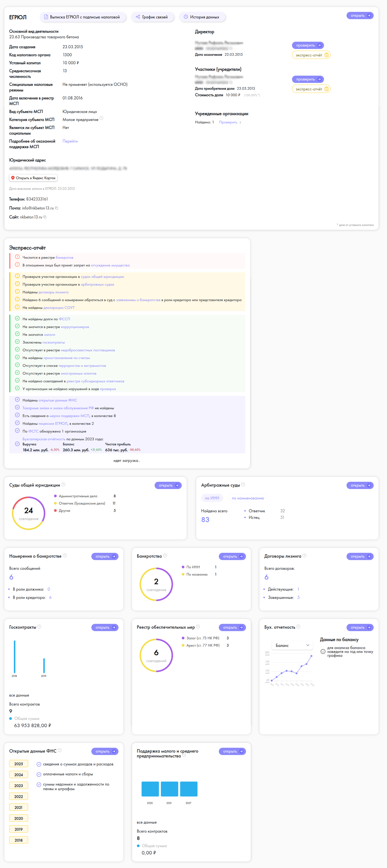Click the help icon next to Договоры лизинга

304,556
